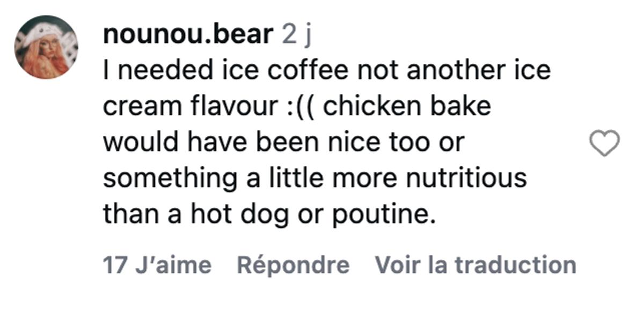Click Répondre to reply to comment
The image size is (644, 310).
pyautogui.click(x=293, y=265)
